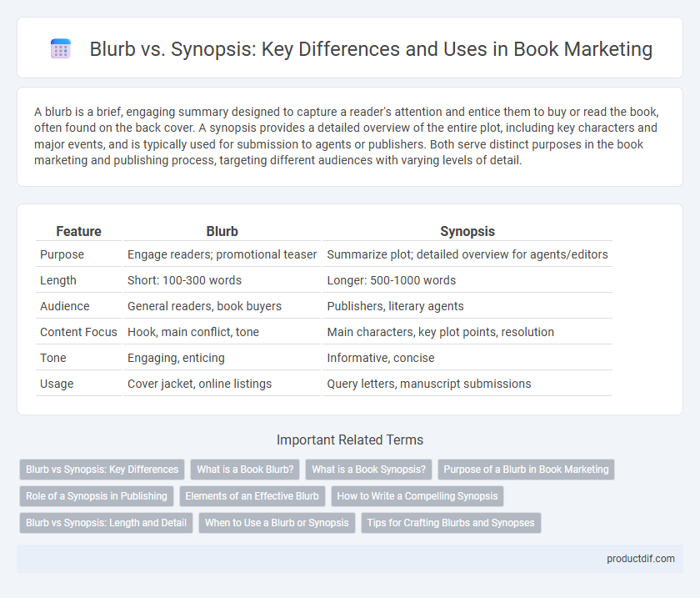Select the 'Synopsis' column header
This screenshot has height=598, width=700.
click(x=467, y=231)
